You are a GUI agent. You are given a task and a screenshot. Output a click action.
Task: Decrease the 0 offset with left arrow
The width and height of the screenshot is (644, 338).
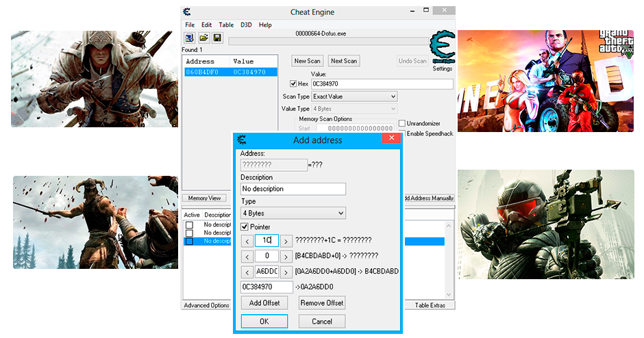click(x=247, y=257)
